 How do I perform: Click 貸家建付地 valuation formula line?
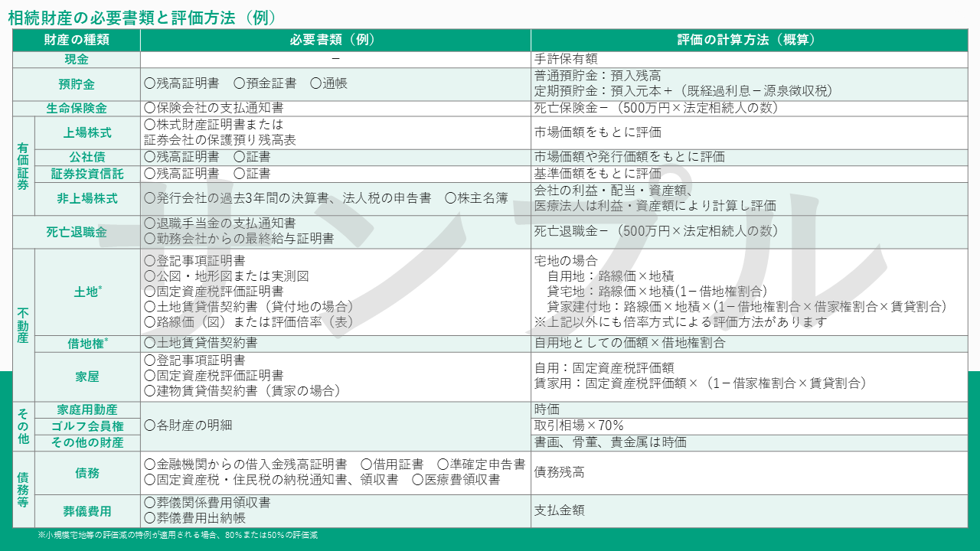[x=746, y=307]
